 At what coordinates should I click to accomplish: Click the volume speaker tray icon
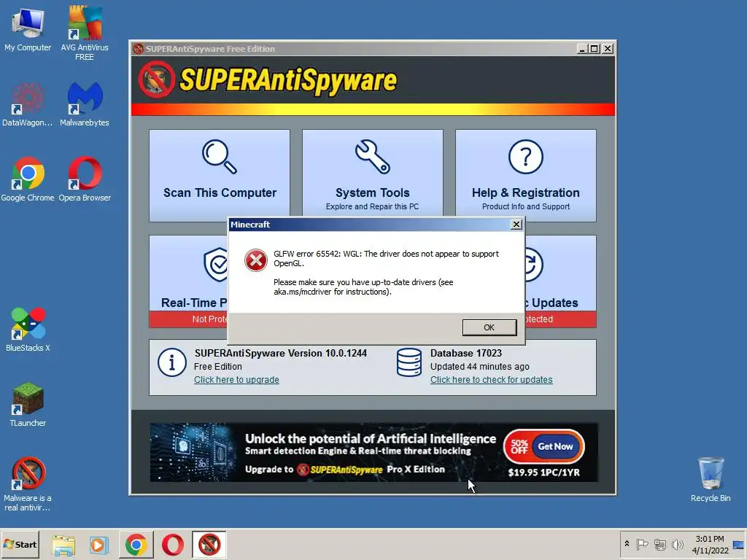(x=677, y=544)
